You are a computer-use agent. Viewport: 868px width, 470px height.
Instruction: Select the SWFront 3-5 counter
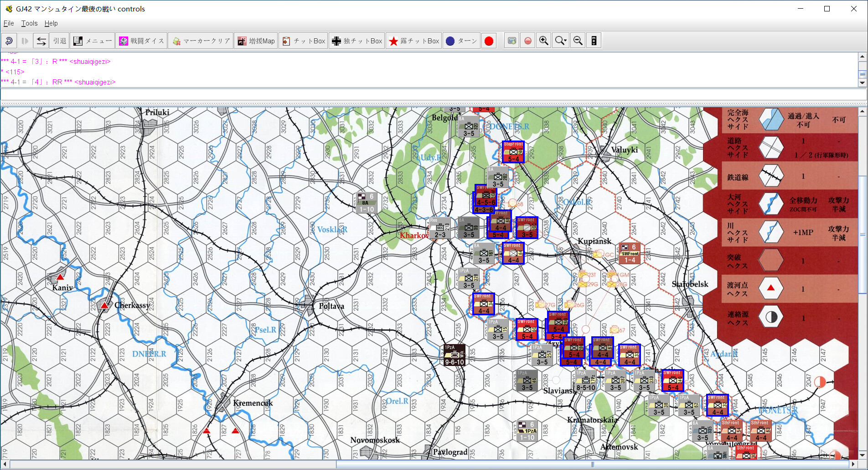[x=527, y=227]
